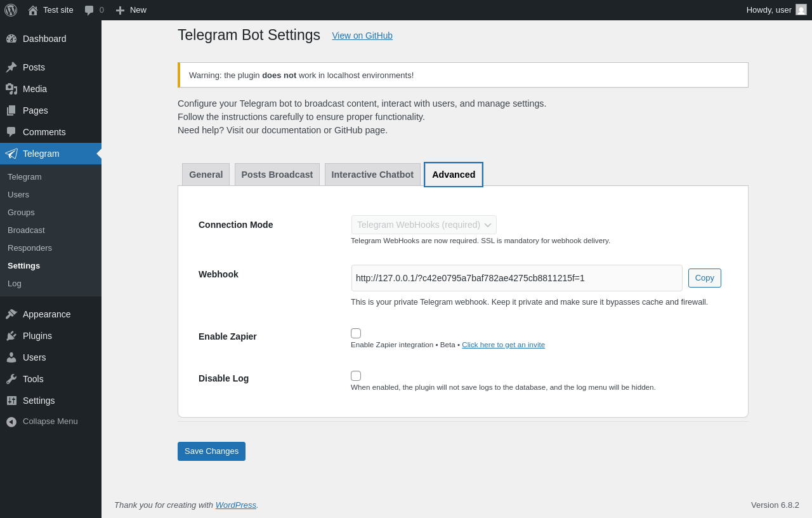Click the localhost warning notice text

[x=301, y=75]
